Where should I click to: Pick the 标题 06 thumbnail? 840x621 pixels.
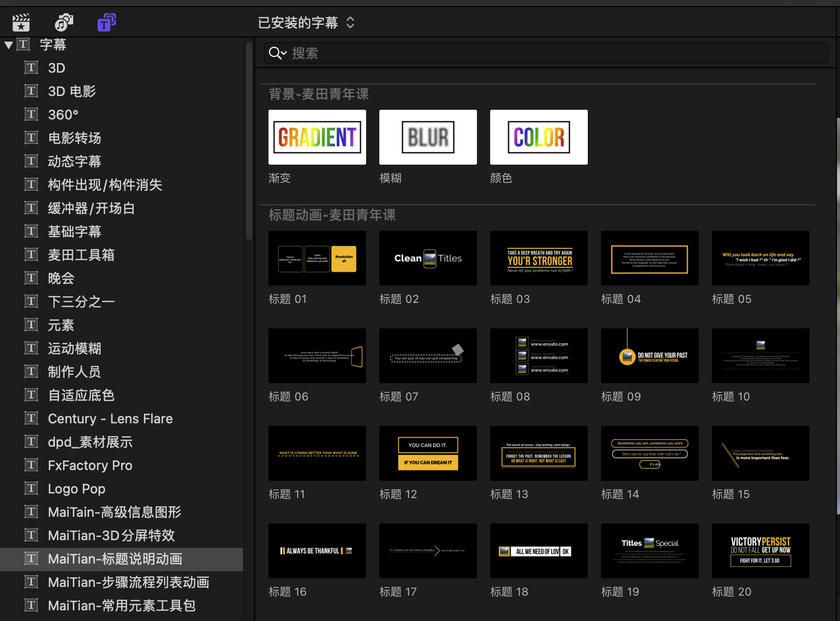pos(317,356)
